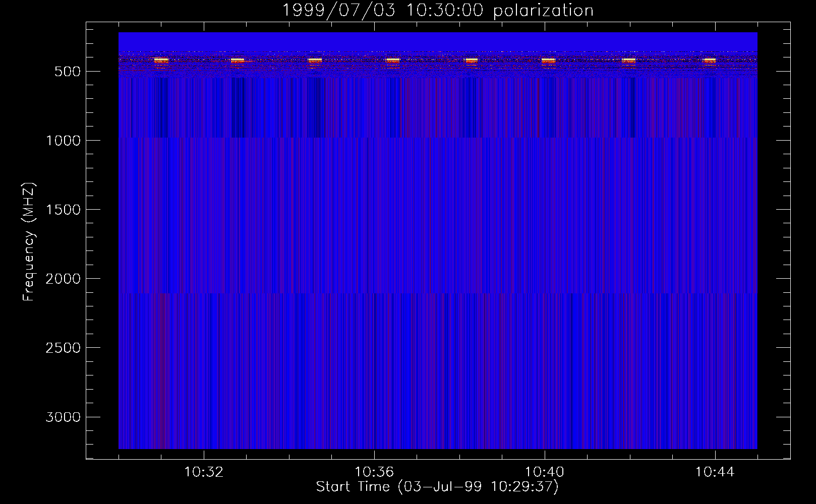Click the 1000 frequency tick label
816x504 pixels.
[63, 141]
